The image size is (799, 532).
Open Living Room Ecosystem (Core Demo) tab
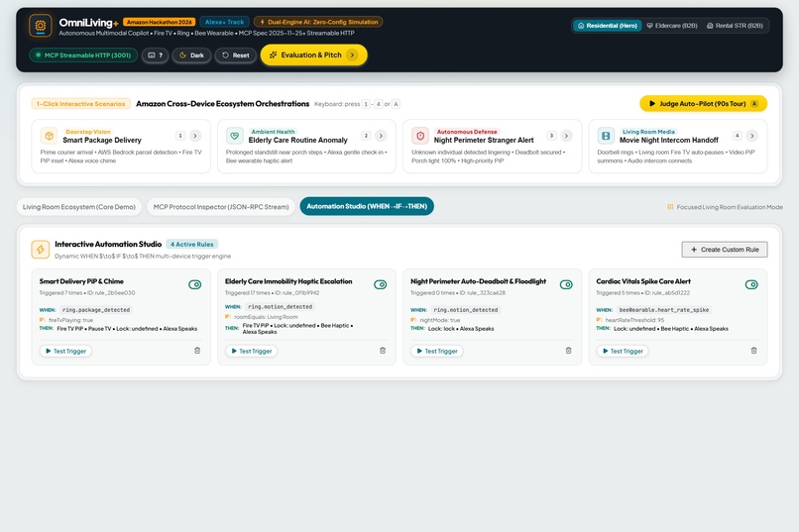[x=79, y=207]
